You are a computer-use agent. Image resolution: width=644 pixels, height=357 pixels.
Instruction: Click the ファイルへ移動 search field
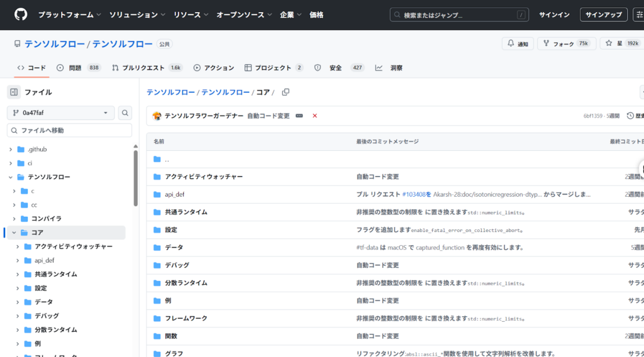(69, 130)
